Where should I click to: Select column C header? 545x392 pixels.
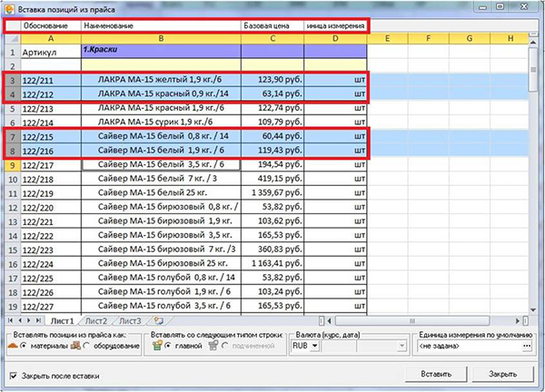(x=272, y=38)
